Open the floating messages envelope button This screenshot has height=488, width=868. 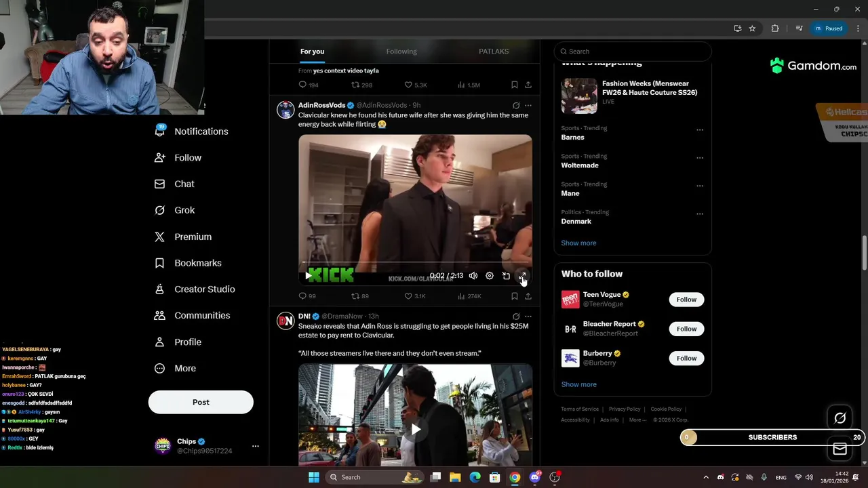pos(840,449)
